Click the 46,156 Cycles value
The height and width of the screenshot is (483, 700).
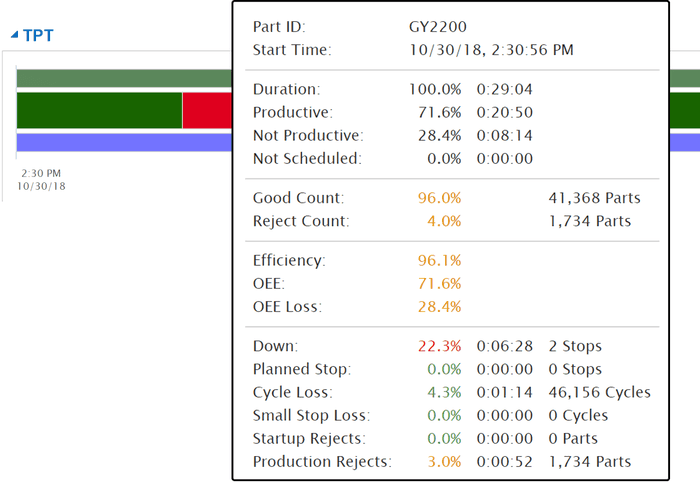[x=600, y=392]
